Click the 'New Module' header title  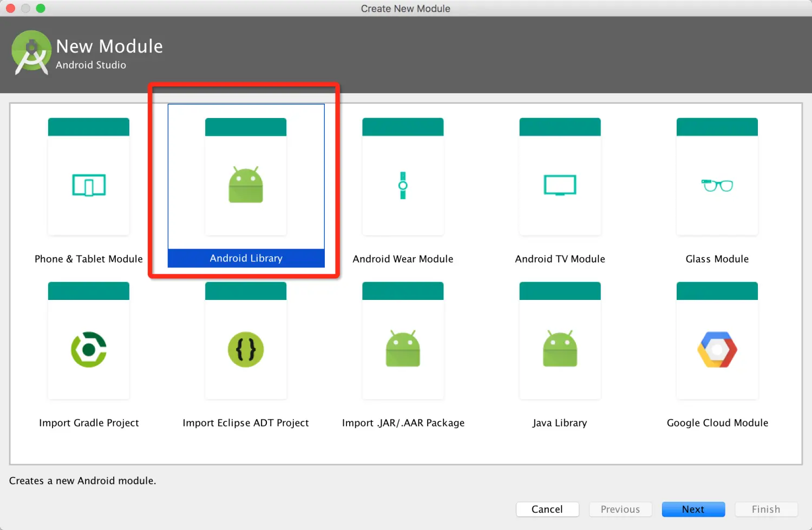point(109,47)
